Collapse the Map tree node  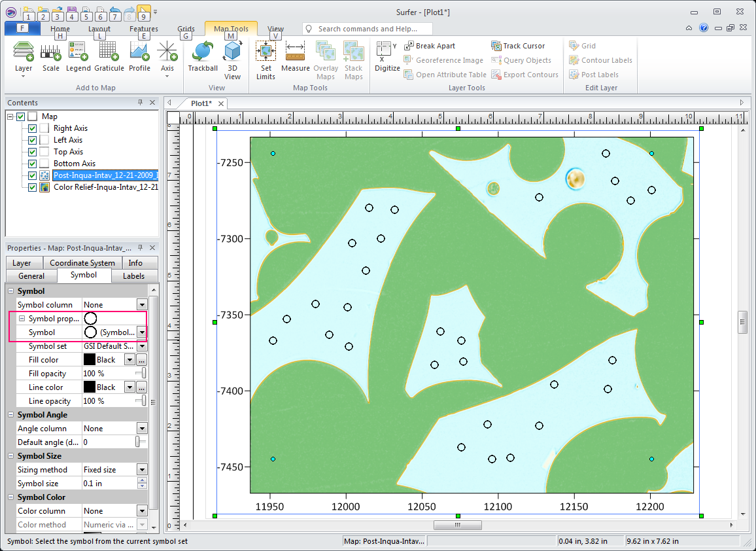pyautogui.click(x=10, y=116)
